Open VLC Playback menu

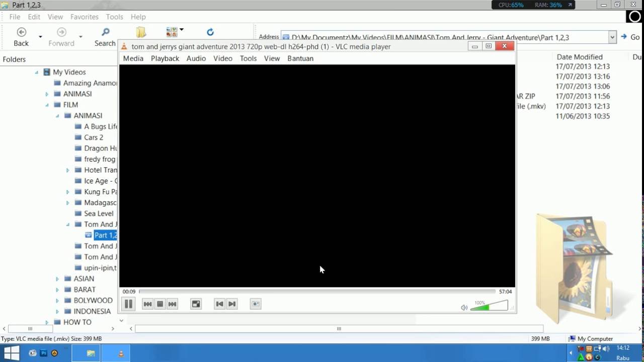point(165,58)
